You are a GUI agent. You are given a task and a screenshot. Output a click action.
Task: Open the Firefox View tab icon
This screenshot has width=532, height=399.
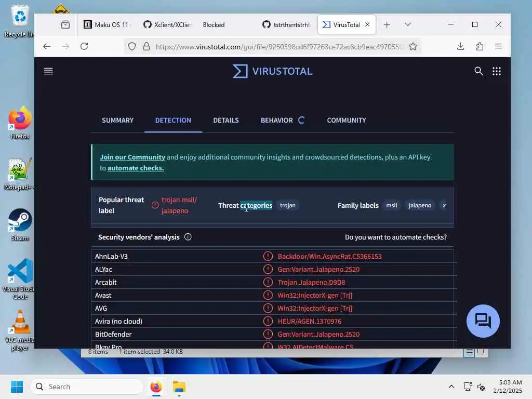[x=65, y=25]
